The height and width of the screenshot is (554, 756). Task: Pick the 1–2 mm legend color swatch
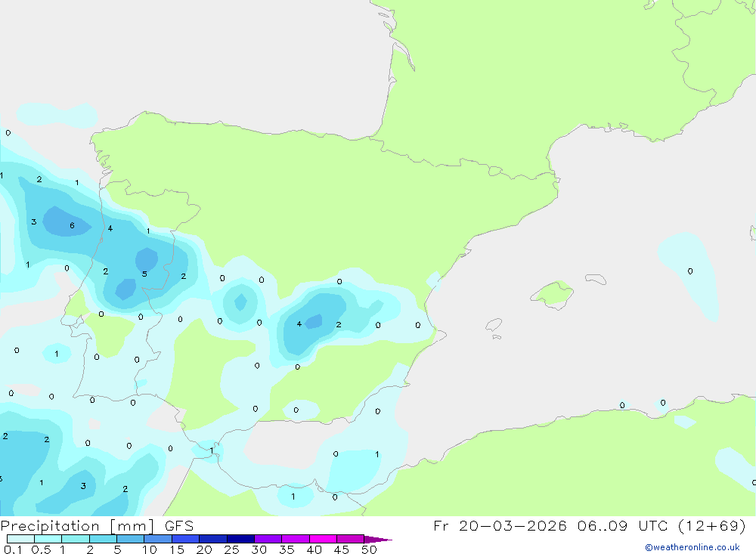(x=76, y=539)
